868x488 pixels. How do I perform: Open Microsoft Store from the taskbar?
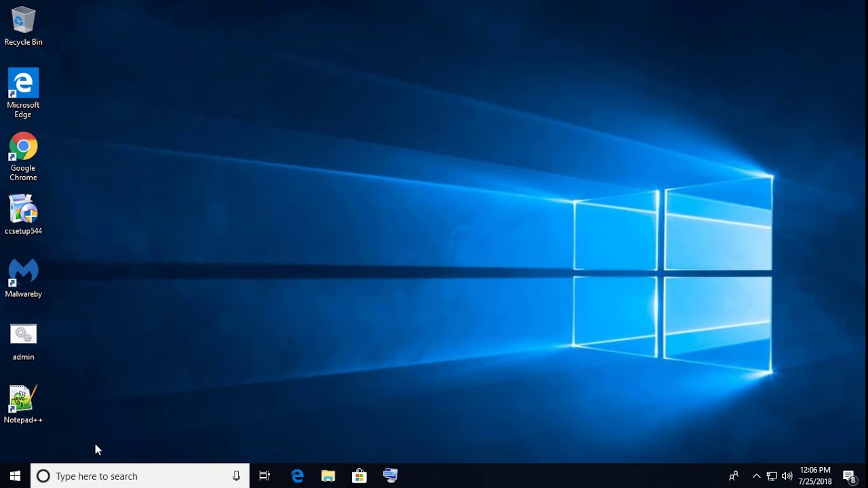pos(359,476)
